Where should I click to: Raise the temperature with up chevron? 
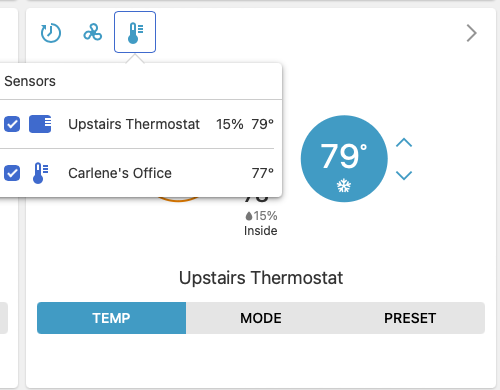[404, 143]
